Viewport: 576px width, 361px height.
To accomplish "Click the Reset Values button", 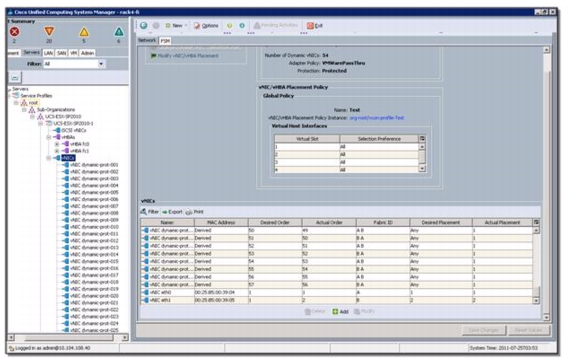I will coord(528,330).
